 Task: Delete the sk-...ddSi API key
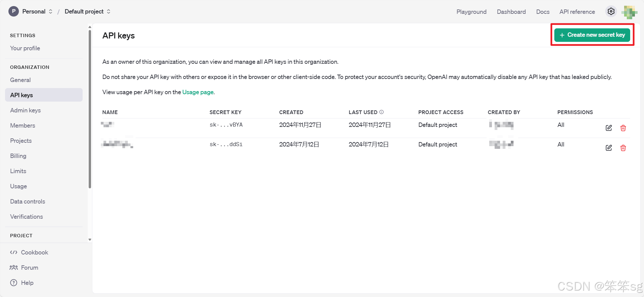click(x=623, y=148)
